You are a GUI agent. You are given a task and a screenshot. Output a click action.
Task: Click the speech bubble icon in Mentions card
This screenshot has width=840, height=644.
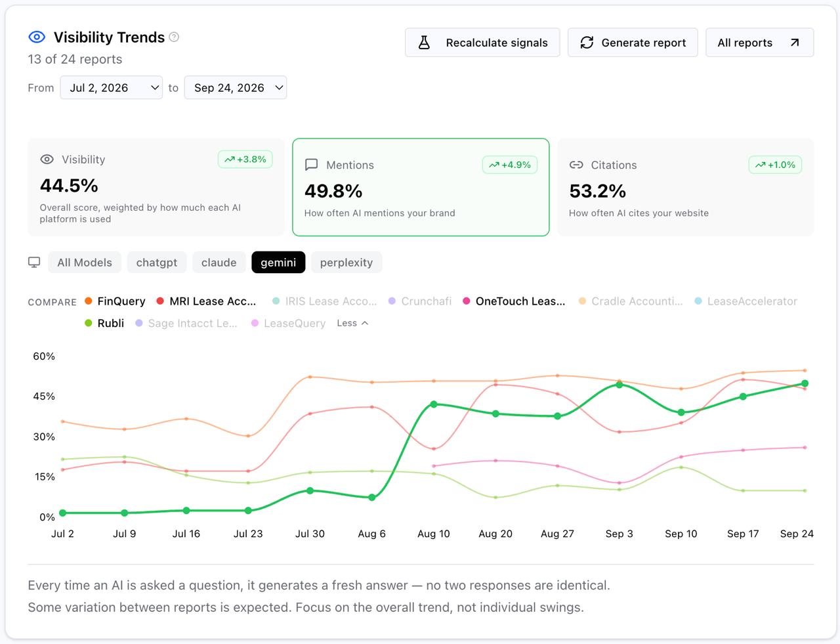pyautogui.click(x=312, y=165)
